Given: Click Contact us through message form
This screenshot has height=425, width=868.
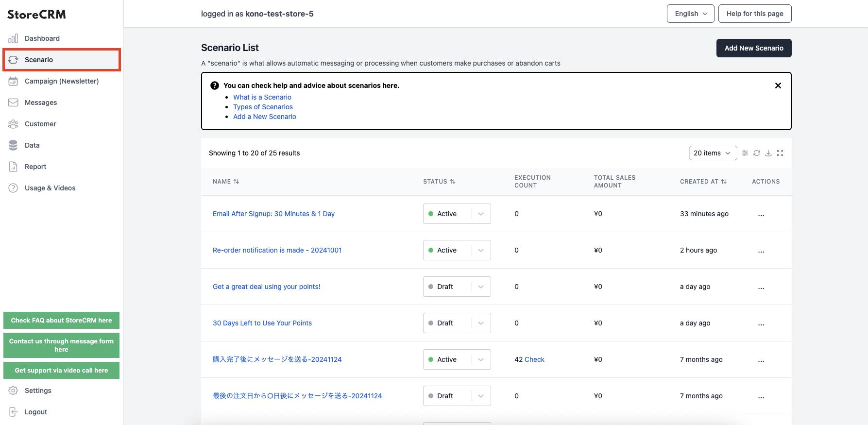Looking at the screenshot, I should pyautogui.click(x=61, y=345).
